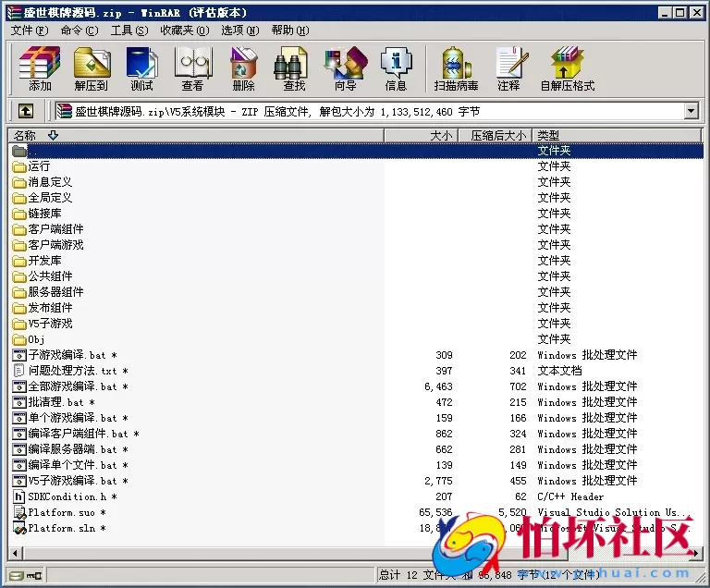Select the 编译单个文件.bat file
Image resolution: width=710 pixels, height=588 pixels.
[x=356, y=465]
